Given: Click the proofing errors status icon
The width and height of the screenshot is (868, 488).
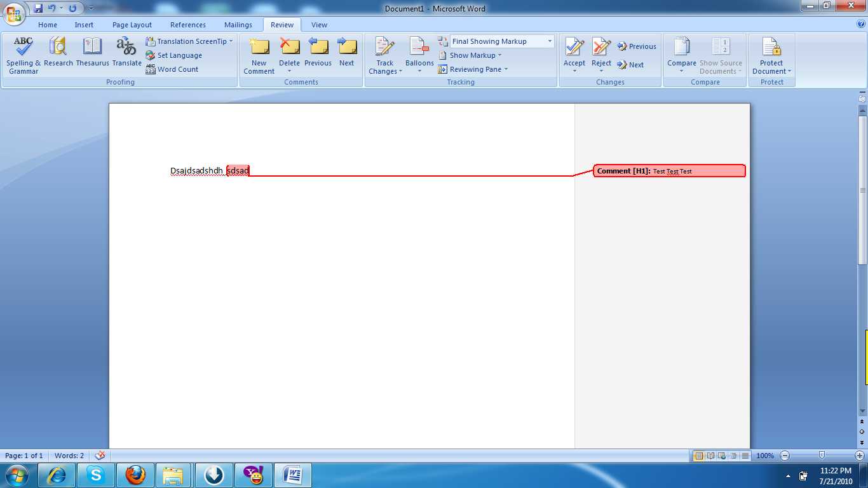Looking at the screenshot, I should tap(100, 456).
